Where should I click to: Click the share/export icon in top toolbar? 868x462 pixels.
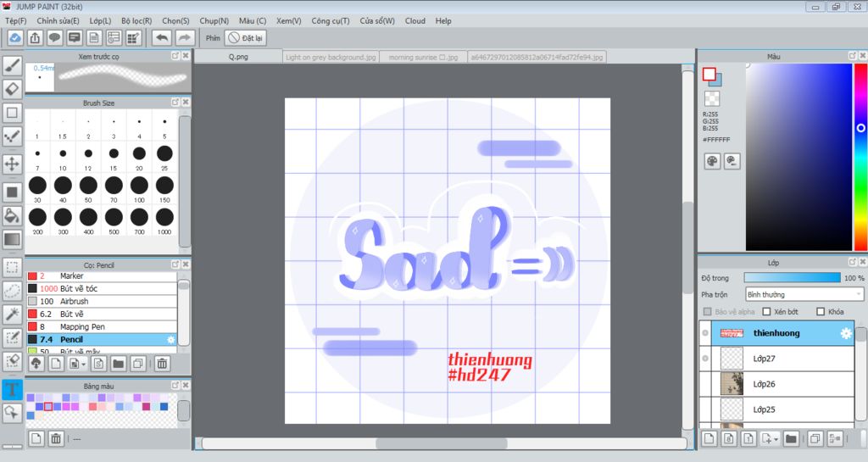(35, 37)
